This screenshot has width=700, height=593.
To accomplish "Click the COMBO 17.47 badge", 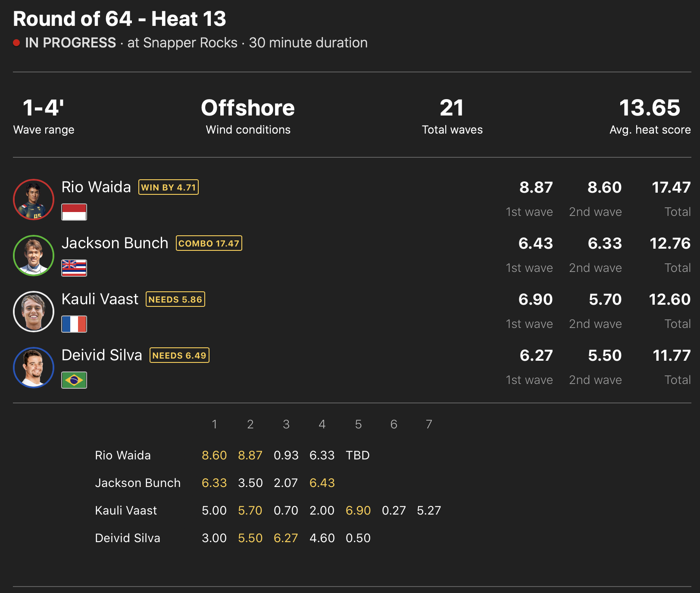I will pyautogui.click(x=209, y=243).
